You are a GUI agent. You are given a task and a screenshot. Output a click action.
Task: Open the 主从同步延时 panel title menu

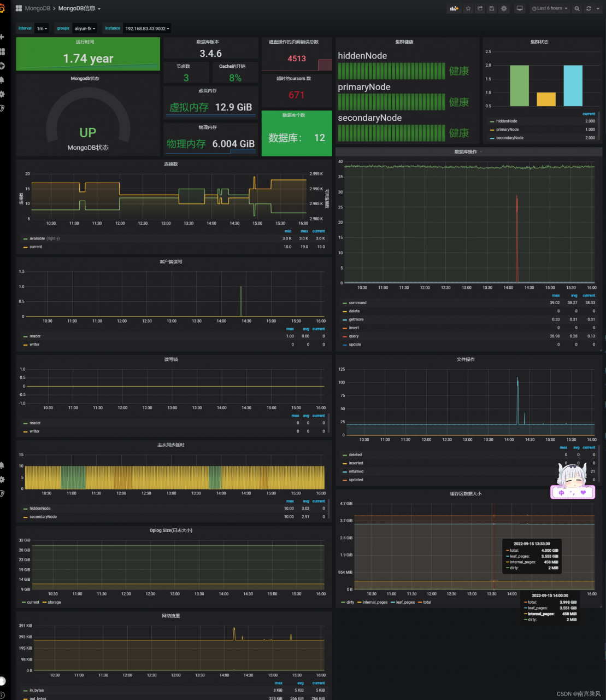[171, 445]
